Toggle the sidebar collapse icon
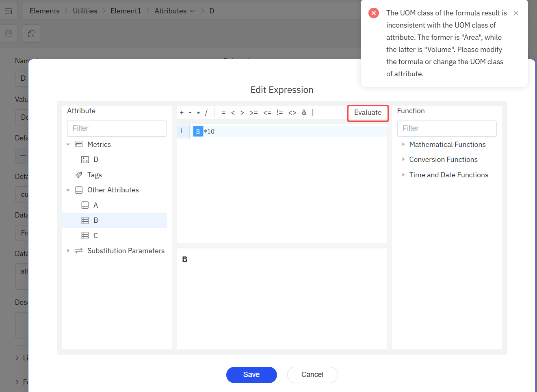The height and width of the screenshot is (392, 537). [x=9, y=11]
